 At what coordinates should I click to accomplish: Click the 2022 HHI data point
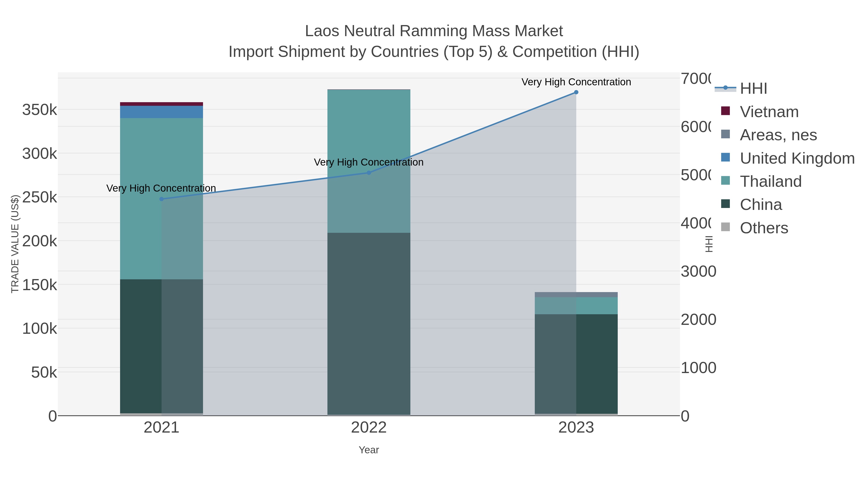click(x=369, y=173)
